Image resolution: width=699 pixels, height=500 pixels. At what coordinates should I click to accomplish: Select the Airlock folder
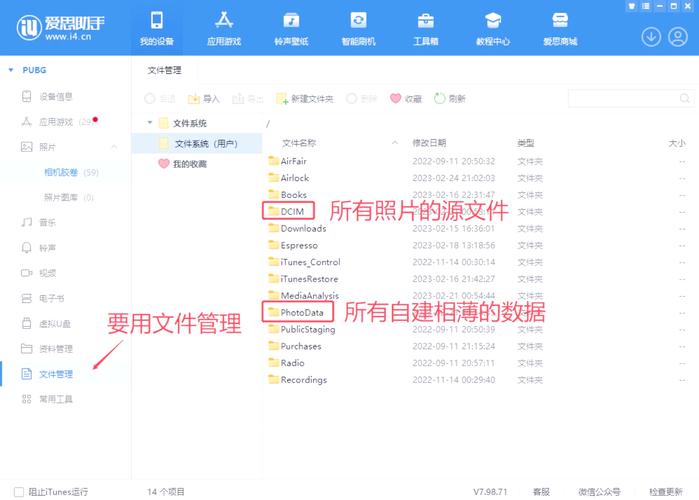coord(288,178)
